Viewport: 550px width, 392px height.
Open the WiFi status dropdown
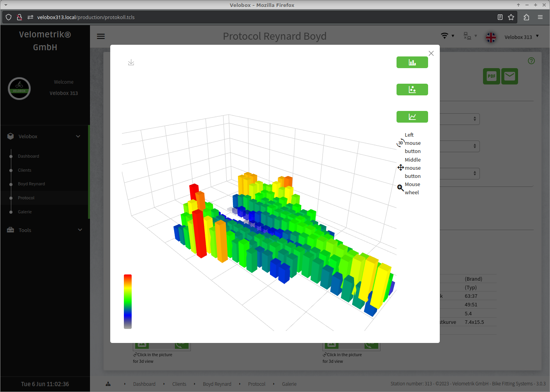(448, 36)
